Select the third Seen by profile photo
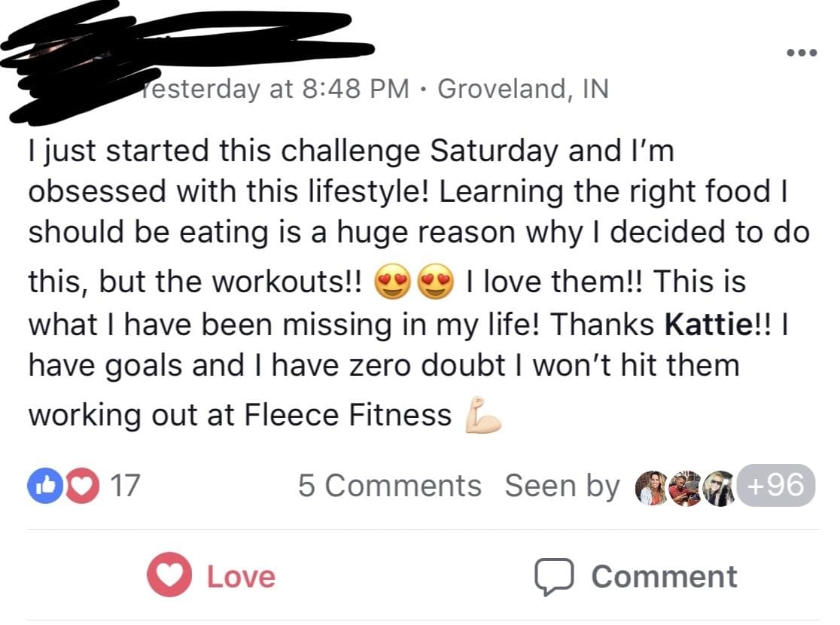 (720, 488)
